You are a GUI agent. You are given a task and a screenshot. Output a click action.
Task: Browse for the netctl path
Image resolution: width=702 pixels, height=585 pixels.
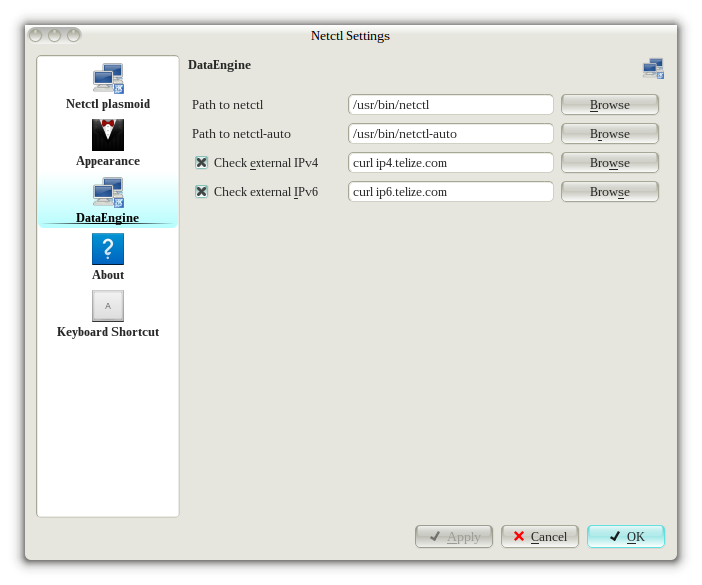click(609, 105)
